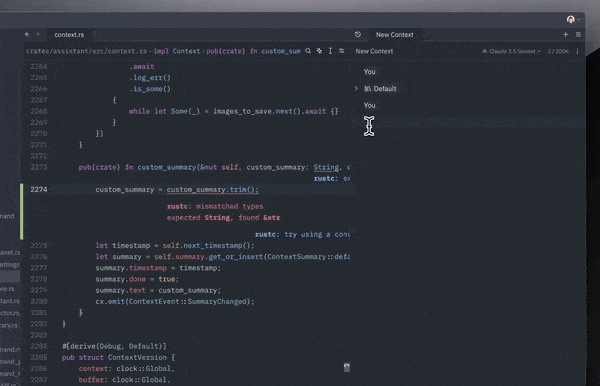Screen dimensions: 600x386
Task: Go forward with the right arrow
Action: pyautogui.click(x=38, y=34)
